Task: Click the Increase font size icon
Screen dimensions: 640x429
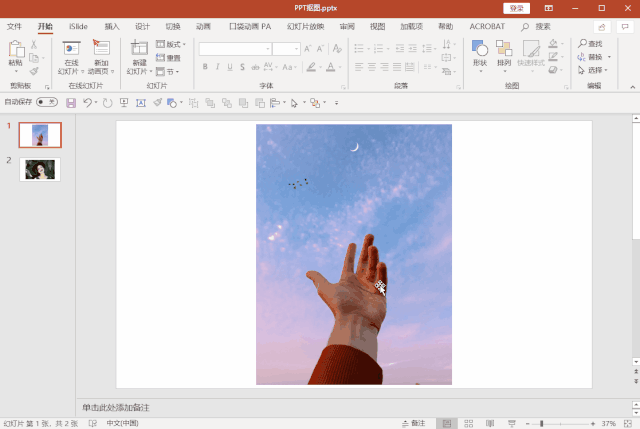Action: (x=308, y=49)
